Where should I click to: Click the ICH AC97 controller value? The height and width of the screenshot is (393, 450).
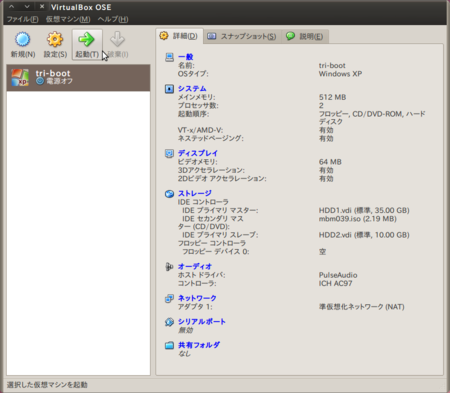tap(335, 284)
